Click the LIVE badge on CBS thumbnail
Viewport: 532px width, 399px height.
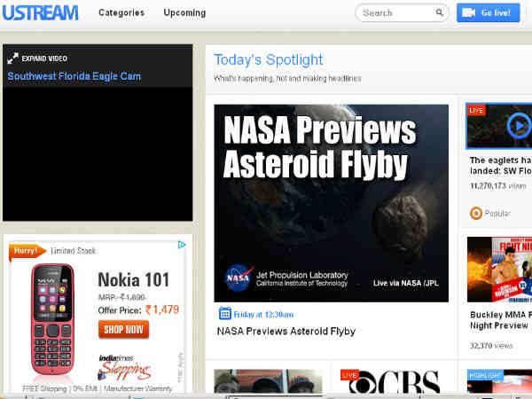click(349, 375)
